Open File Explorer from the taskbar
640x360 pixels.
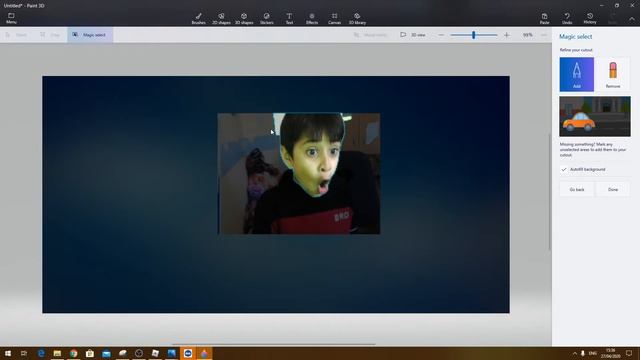click(57, 353)
